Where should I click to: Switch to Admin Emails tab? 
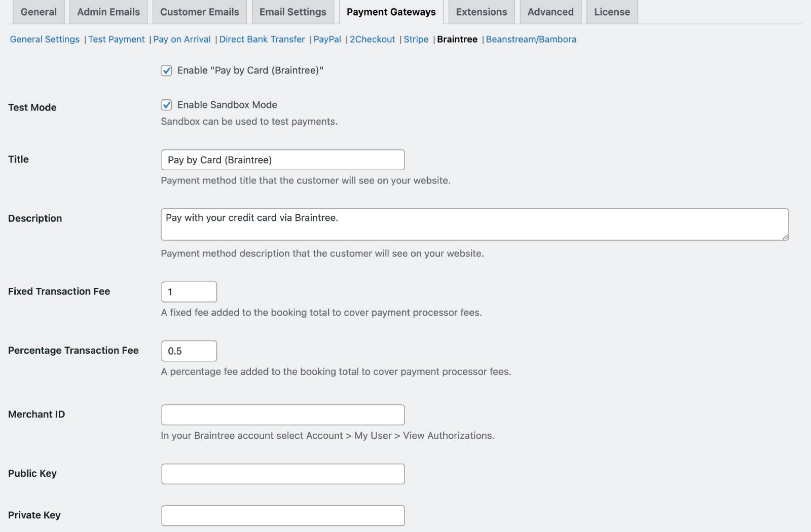coord(108,12)
